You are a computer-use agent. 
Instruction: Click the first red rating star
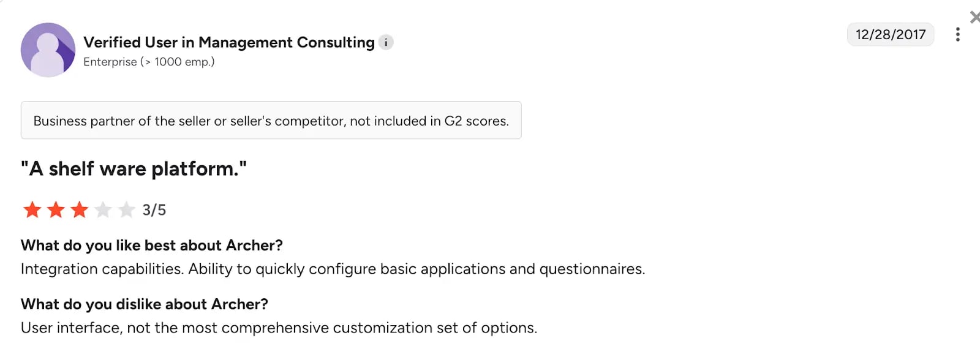point(32,210)
